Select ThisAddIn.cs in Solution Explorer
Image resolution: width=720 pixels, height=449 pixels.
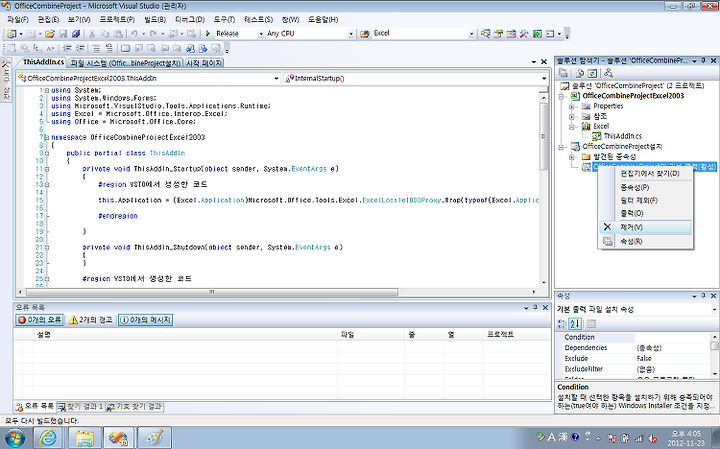click(622, 136)
